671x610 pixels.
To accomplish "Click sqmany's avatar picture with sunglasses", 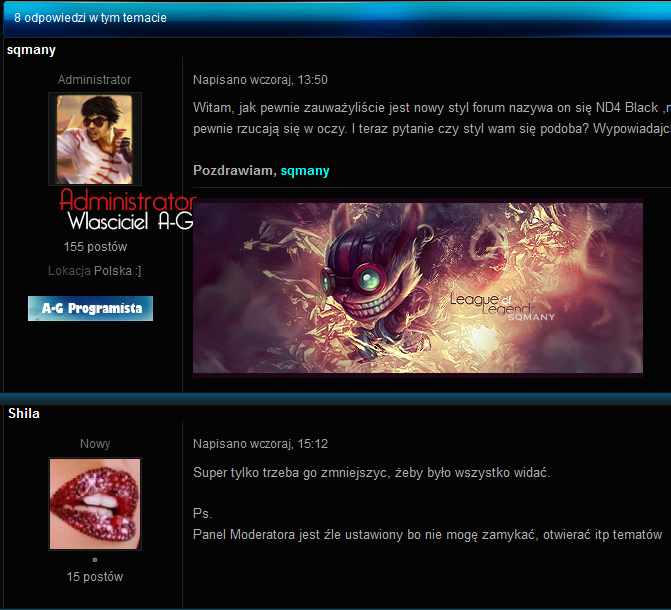I will coord(95,139).
